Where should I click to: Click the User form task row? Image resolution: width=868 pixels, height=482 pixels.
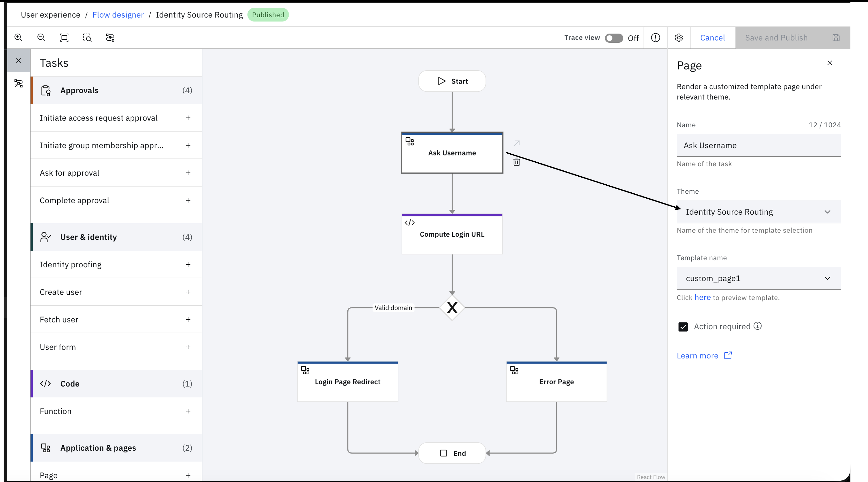point(116,347)
